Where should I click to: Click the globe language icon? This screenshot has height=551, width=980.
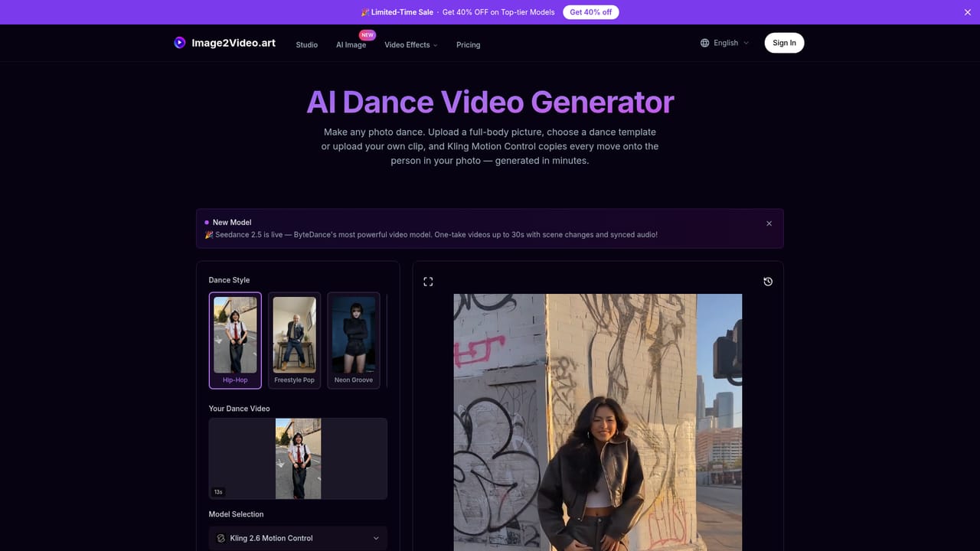click(x=704, y=43)
